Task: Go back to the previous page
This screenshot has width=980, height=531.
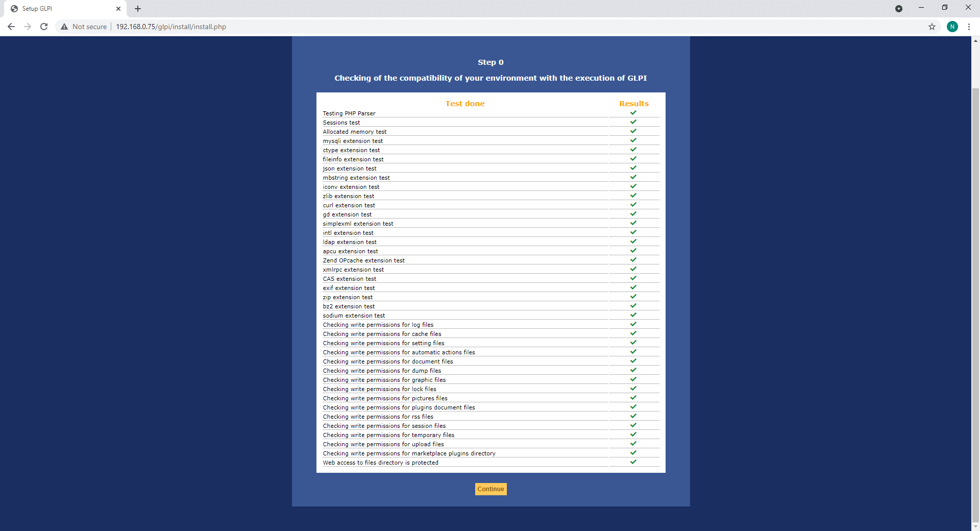Action: click(11, 27)
